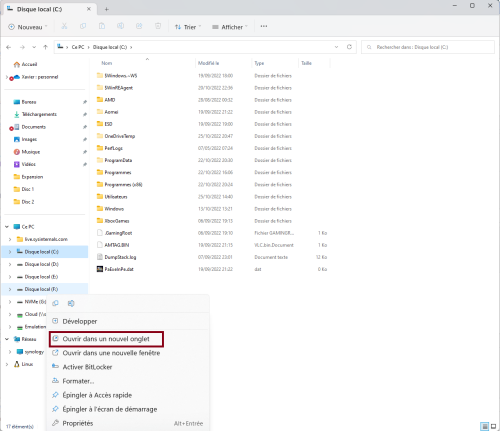Open recent locations chevron beside forward arrow
Screen dimensions: 500x431
(x=34, y=47)
